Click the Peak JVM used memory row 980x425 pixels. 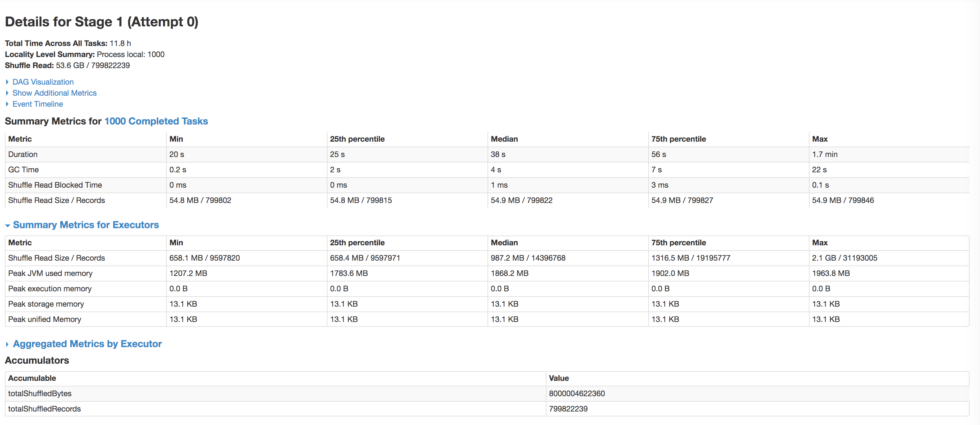tap(50, 273)
